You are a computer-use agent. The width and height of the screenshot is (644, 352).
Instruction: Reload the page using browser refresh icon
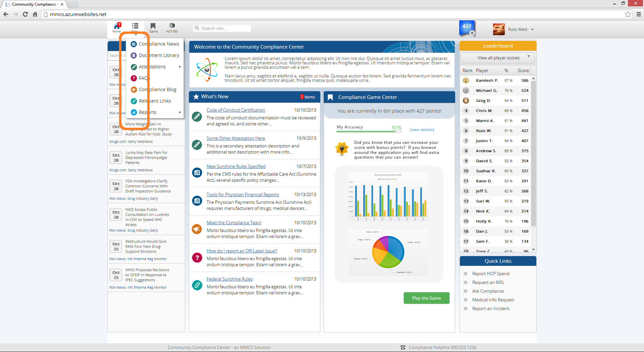(25, 14)
